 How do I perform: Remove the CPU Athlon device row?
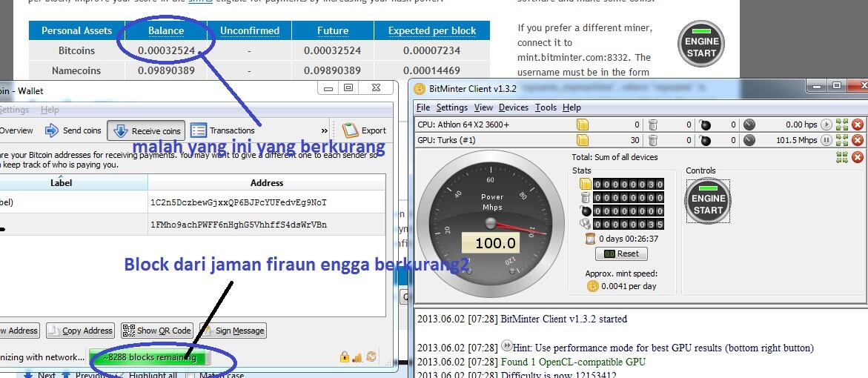tap(858, 125)
